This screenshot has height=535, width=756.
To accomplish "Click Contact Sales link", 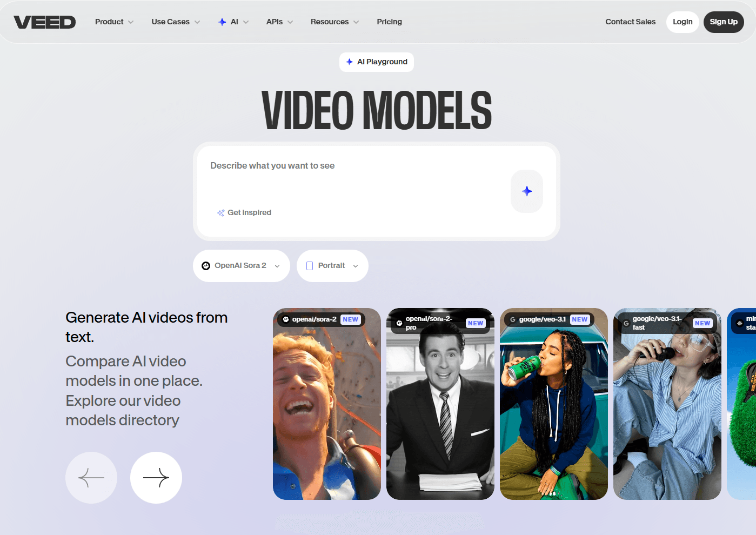I will [x=630, y=22].
